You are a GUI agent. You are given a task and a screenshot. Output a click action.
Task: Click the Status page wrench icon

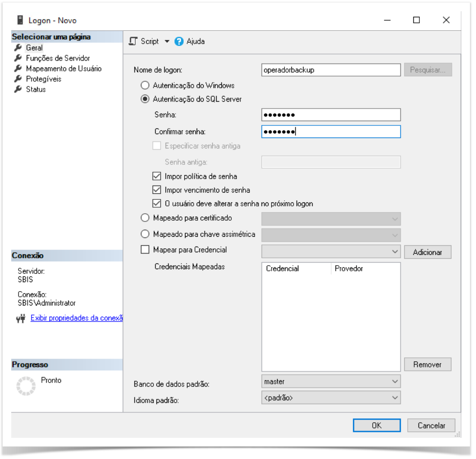pyautogui.click(x=18, y=89)
